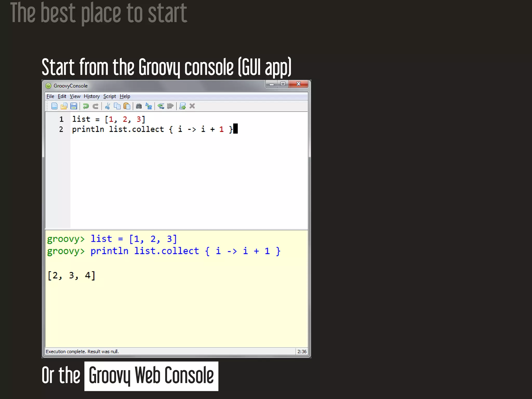
Task: Click status text 'Execution complete. Result was null.'
Action: click(82, 351)
